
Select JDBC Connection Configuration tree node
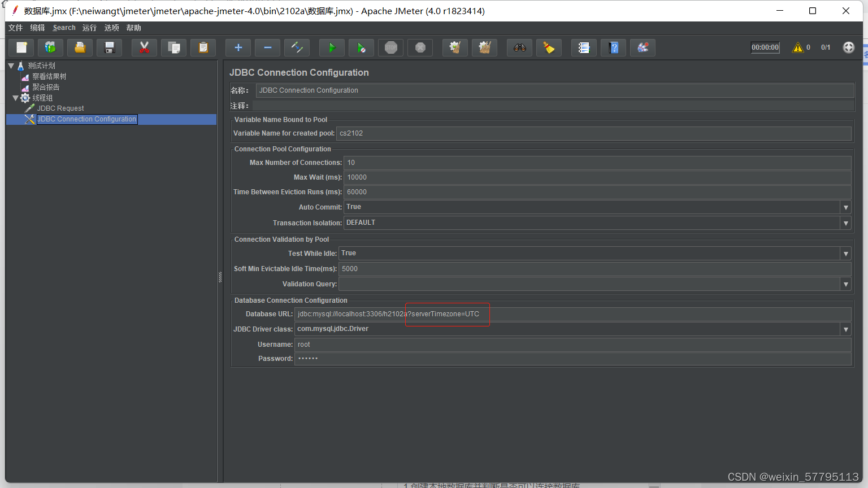[86, 119]
